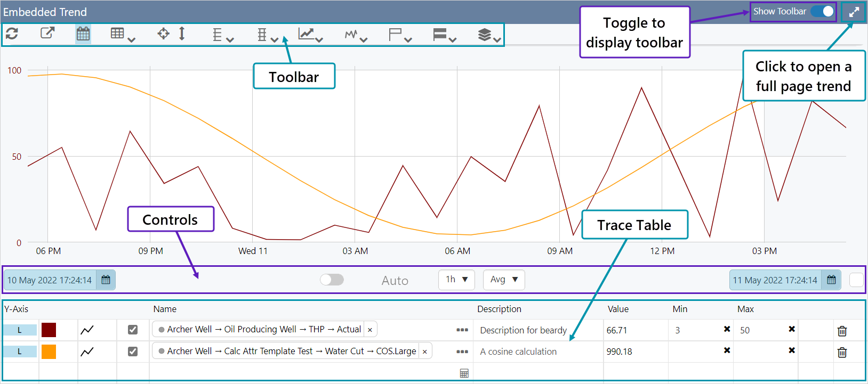Screen dimensions: 868x384
Task: Uncheck visibility for Water Cut trace
Action: point(133,352)
